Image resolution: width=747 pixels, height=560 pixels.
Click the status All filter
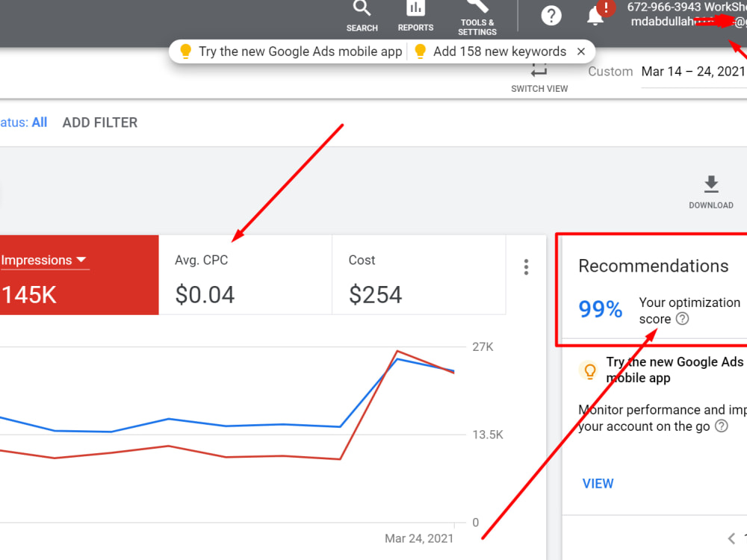tap(23, 122)
